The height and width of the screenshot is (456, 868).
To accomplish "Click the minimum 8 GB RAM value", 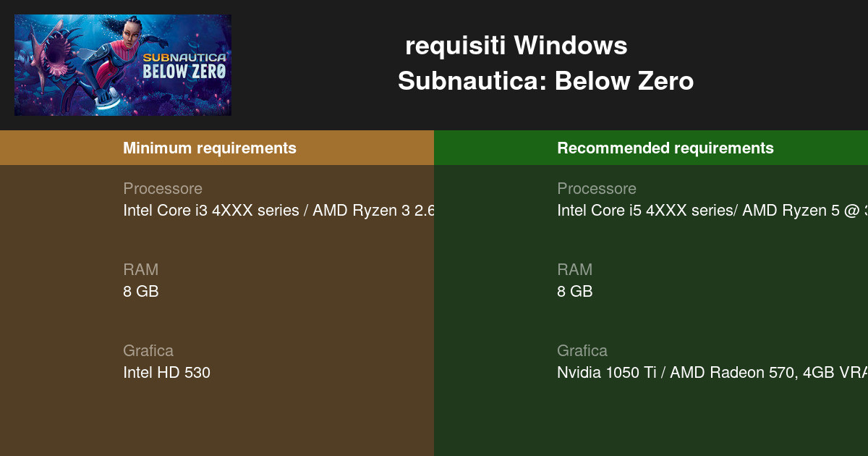I will click(x=140, y=292).
